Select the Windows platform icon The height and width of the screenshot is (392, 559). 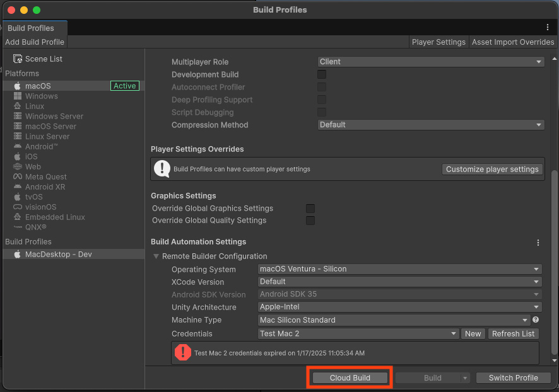coord(18,96)
